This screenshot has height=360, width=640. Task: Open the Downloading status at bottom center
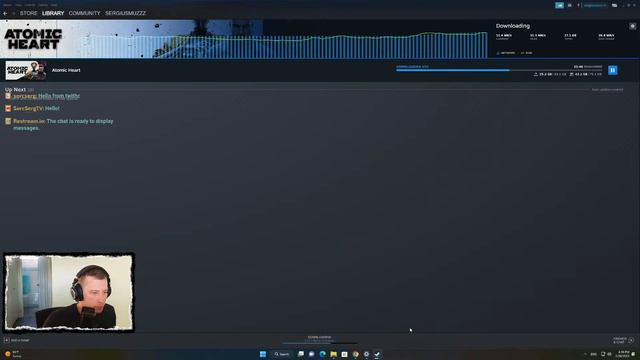click(x=320, y=339)
